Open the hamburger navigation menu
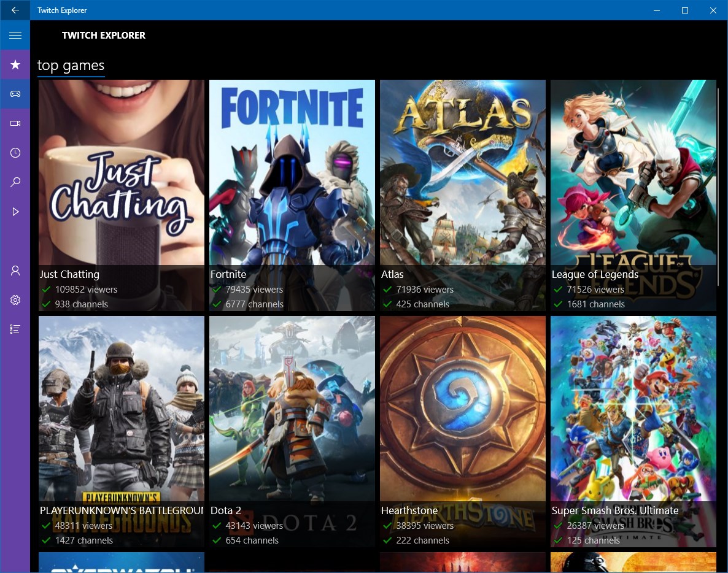The width and height of the screenshot is (728, 573). [15, 35]
